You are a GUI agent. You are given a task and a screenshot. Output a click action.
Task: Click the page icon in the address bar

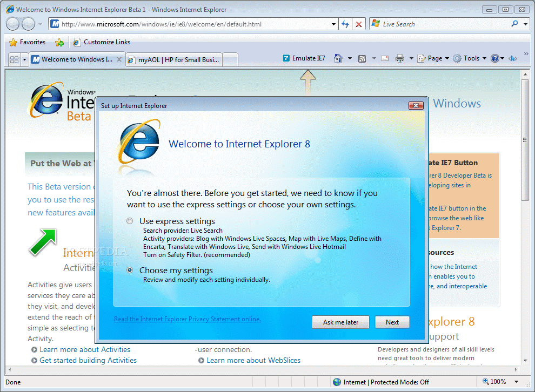[55, 24]
